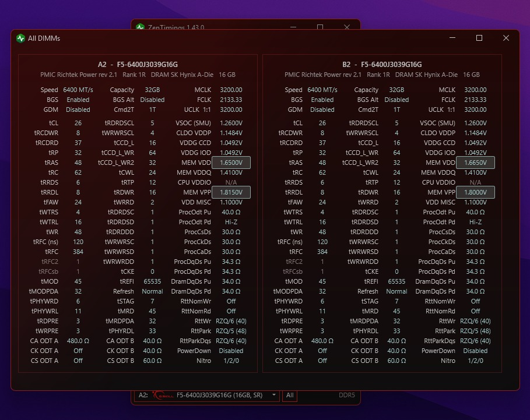Image resolution: width=530 pixels, height=420 pixels.
Task: Click B2 ProcOdt Pd value Hi-Z
Action: pos(475,222)
